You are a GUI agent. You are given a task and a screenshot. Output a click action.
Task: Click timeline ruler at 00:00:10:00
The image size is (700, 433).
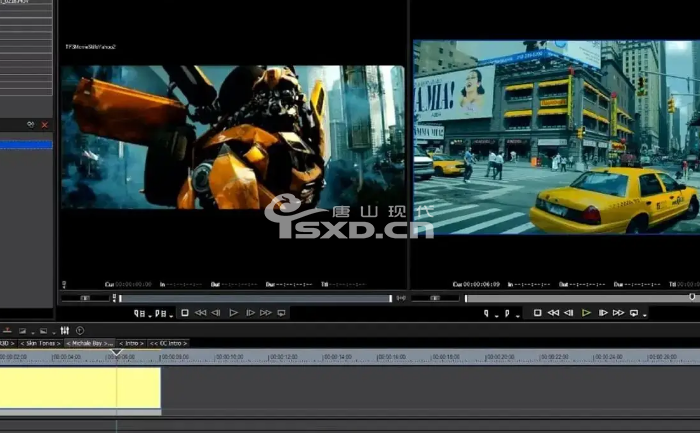229,357
